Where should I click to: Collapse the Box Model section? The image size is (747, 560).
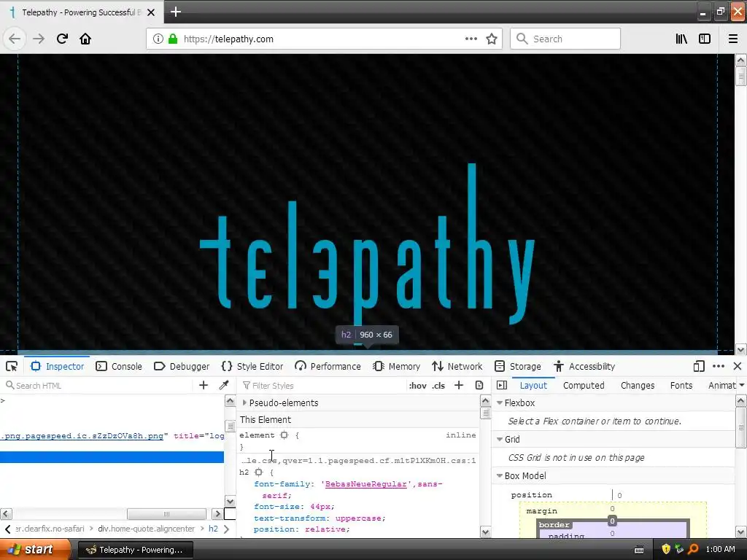click(500, 475)
